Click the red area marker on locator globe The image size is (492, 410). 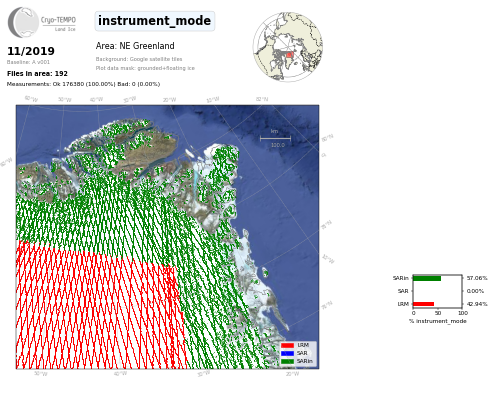[290, 54]
